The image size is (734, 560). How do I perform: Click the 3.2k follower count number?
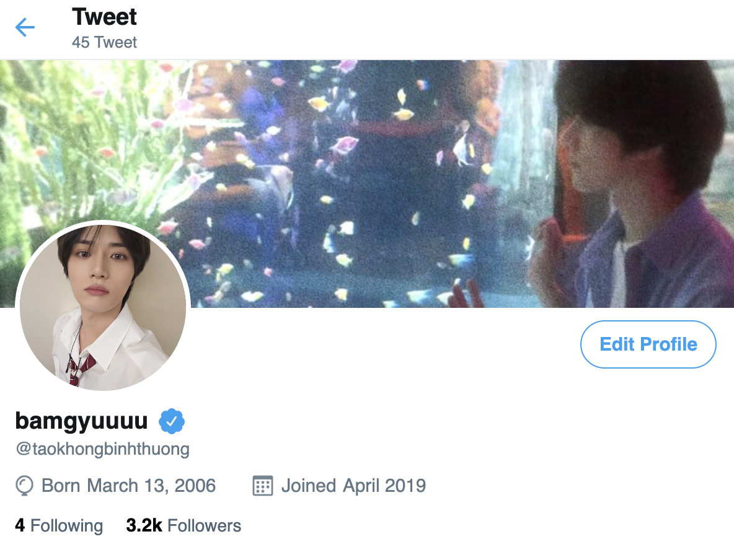coord(144,525)
